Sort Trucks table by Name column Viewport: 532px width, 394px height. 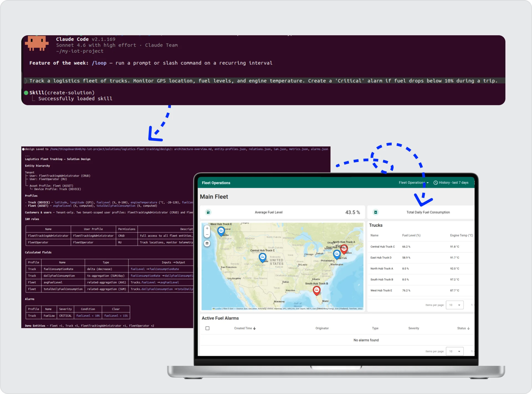[374, 235]
